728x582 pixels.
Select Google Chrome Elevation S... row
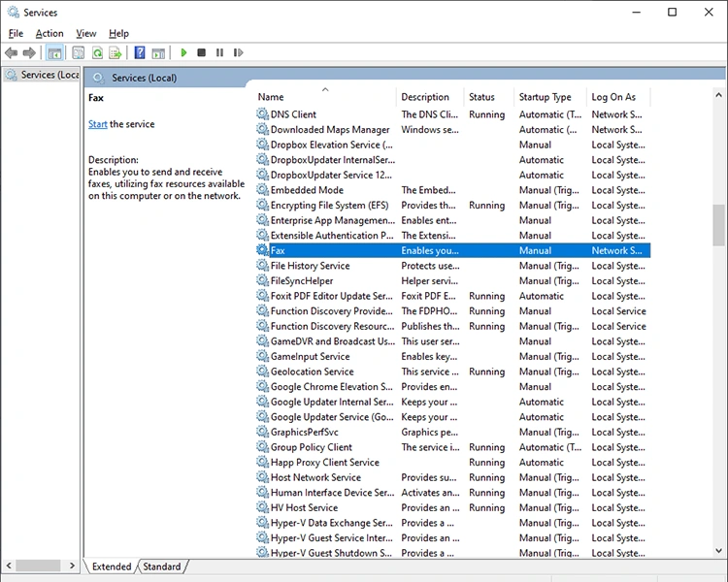point(452,387)
